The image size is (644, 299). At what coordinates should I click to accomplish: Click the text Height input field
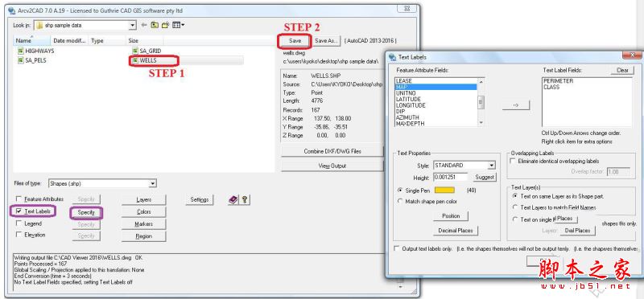coord(451,177)
